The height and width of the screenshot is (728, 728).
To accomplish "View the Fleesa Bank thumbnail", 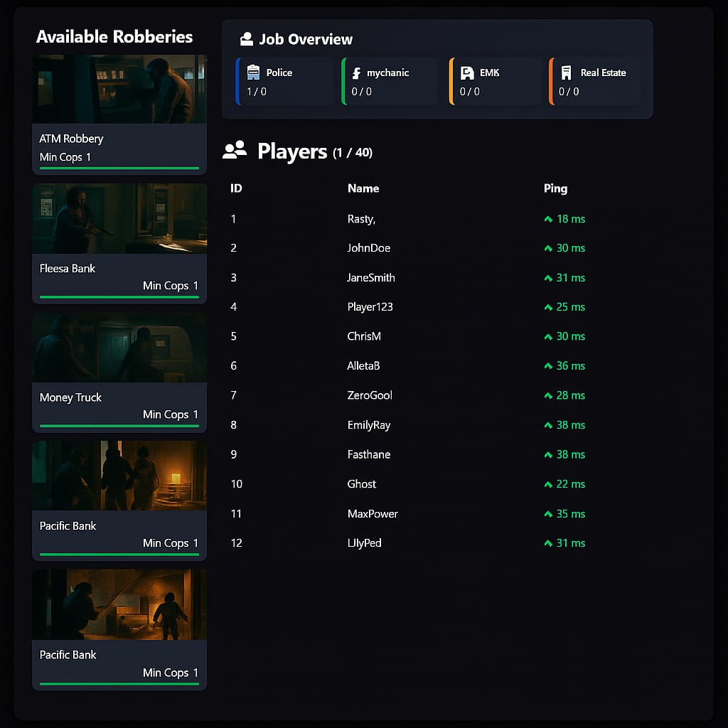I will coord(119,218).
